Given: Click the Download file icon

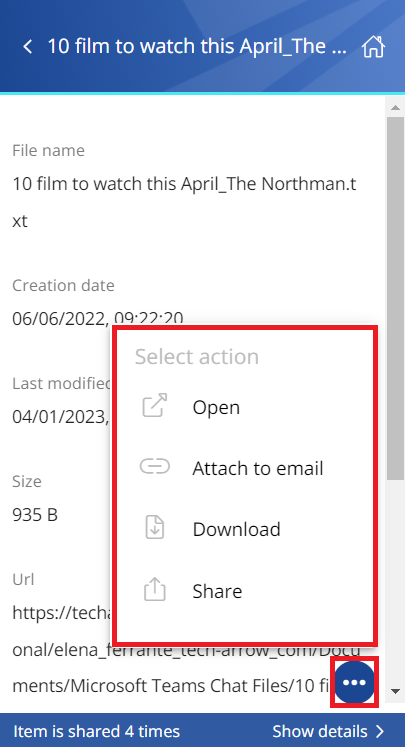Looking at the screenshot, I should click(154, 528).
